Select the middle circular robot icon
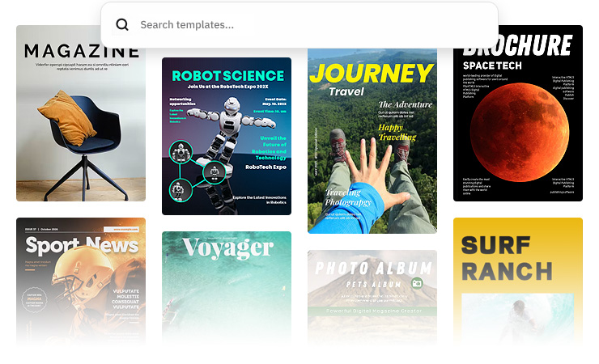Viewport: 599px width, 364px height. coord(215,172)
